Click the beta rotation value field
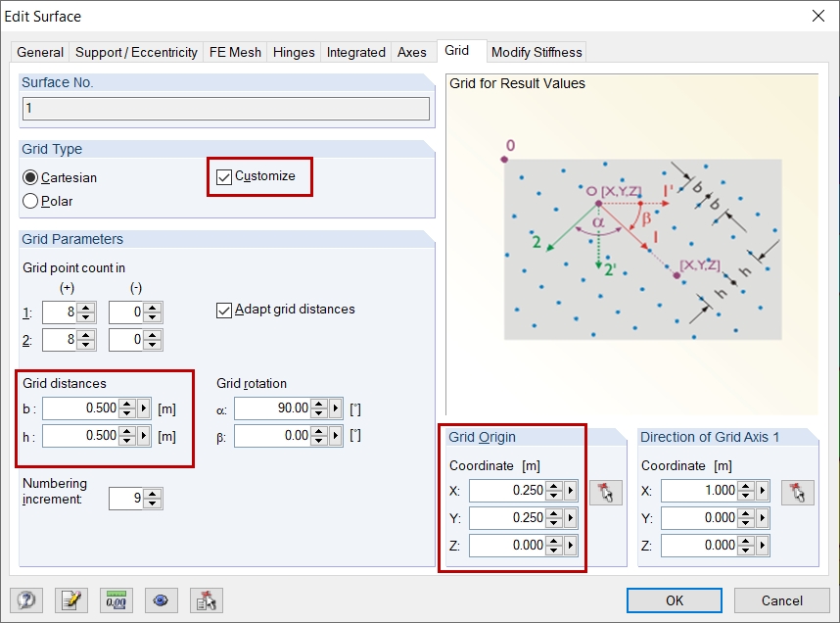 point(272,435)
